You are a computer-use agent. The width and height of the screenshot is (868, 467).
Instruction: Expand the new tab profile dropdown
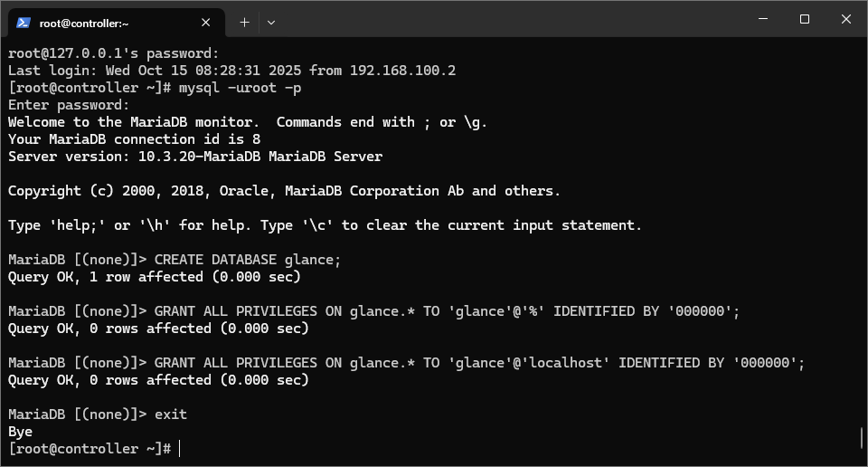coord(270,23)
